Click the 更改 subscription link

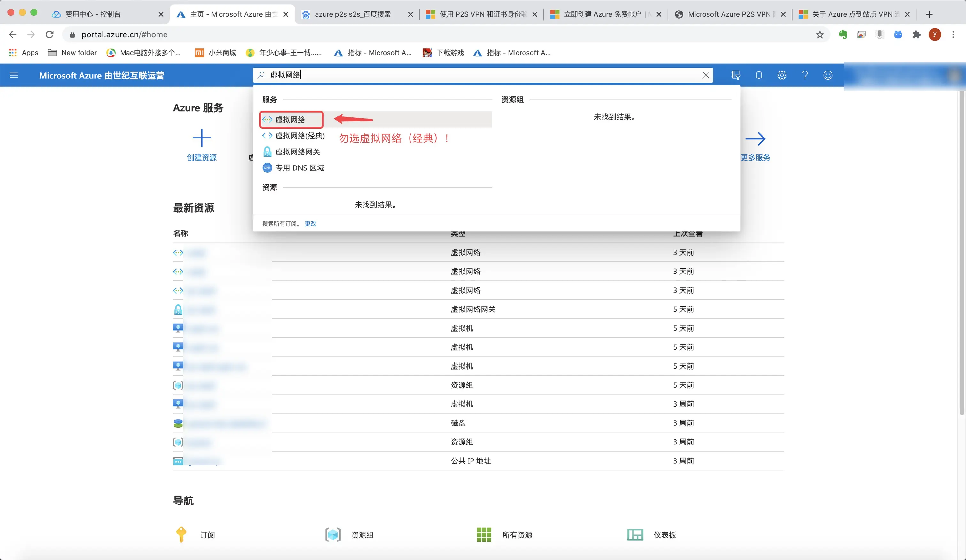click(x=310, y=224)
